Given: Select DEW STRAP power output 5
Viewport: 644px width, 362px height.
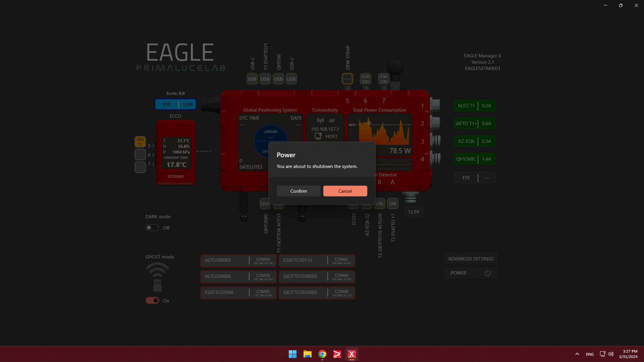Looking at the screenshot, I should (x=347, y=79).
